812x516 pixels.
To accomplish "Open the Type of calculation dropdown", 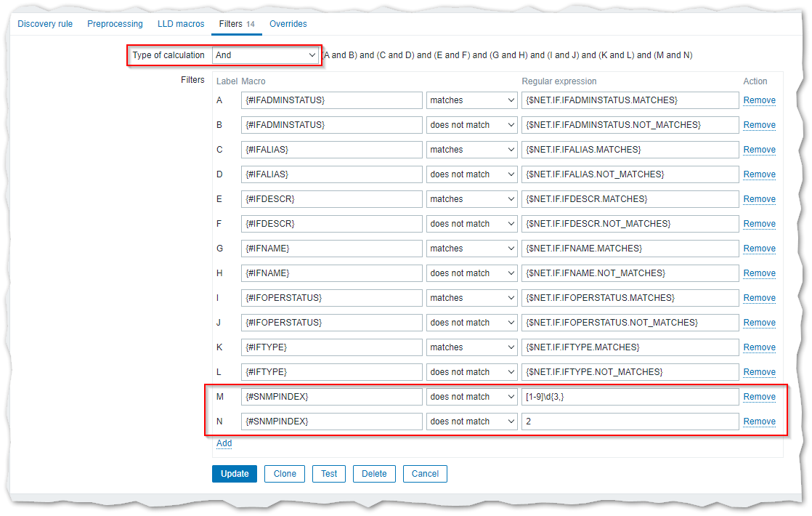I will point(265,55).
